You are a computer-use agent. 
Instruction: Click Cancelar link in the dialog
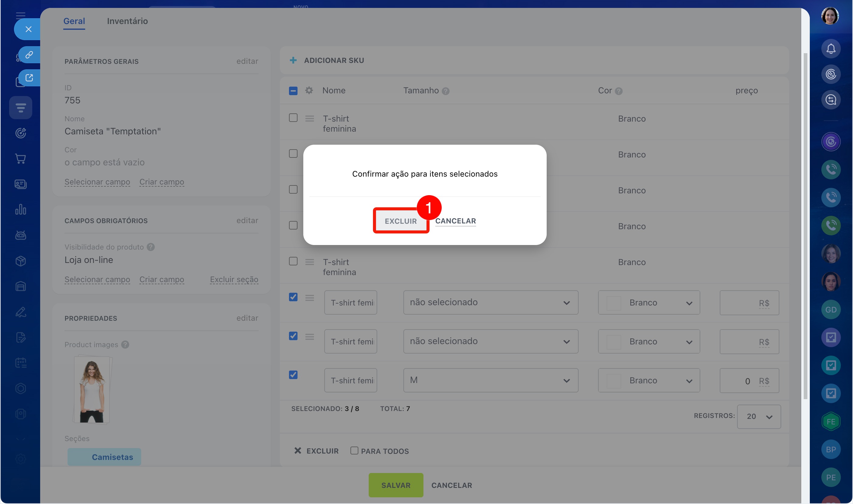(455, 221)
